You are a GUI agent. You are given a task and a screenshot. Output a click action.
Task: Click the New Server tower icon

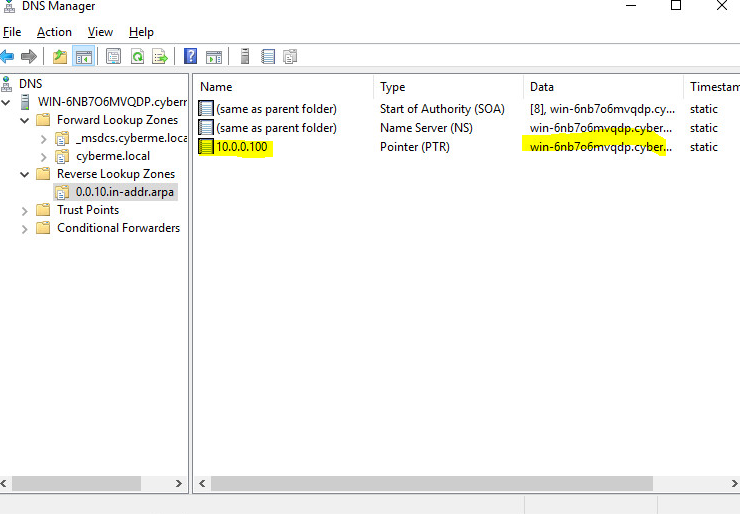click(244, 57)
